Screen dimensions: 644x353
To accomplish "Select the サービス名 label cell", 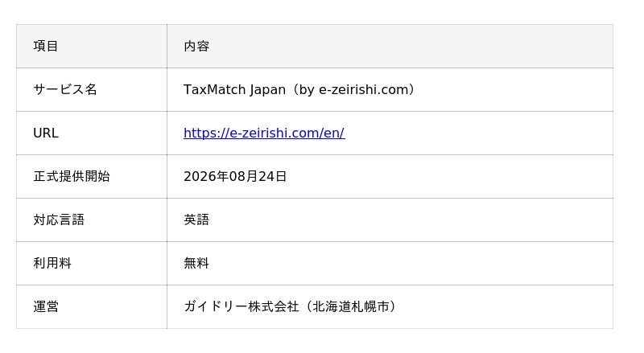I will click(x=92, y=89).
